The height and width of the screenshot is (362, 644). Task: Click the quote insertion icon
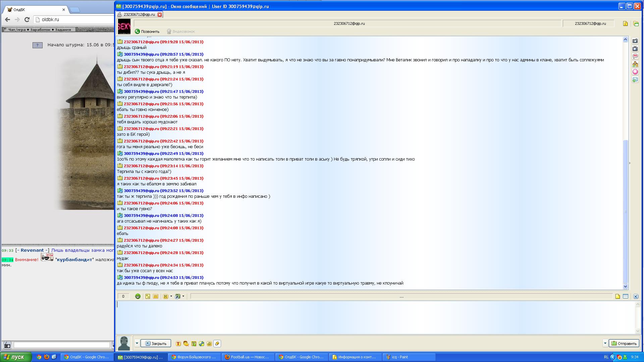[148, 296]
